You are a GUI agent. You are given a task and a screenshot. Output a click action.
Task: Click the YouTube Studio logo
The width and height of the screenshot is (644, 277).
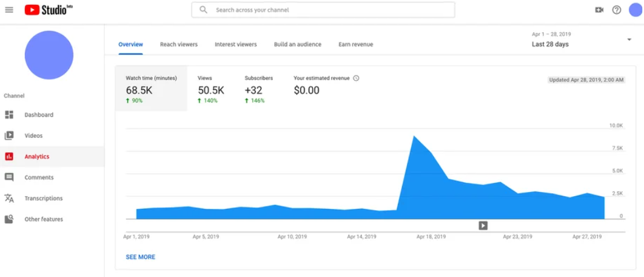(x=49, y=10)
